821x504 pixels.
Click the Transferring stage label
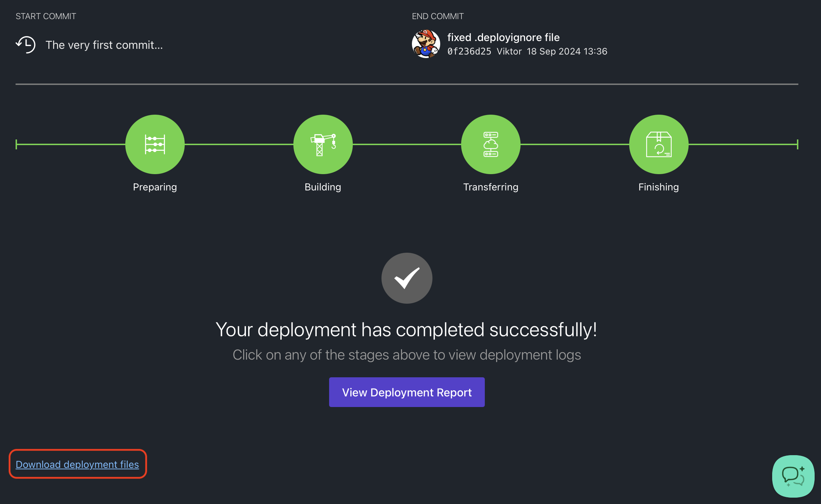tap(490, 187)
